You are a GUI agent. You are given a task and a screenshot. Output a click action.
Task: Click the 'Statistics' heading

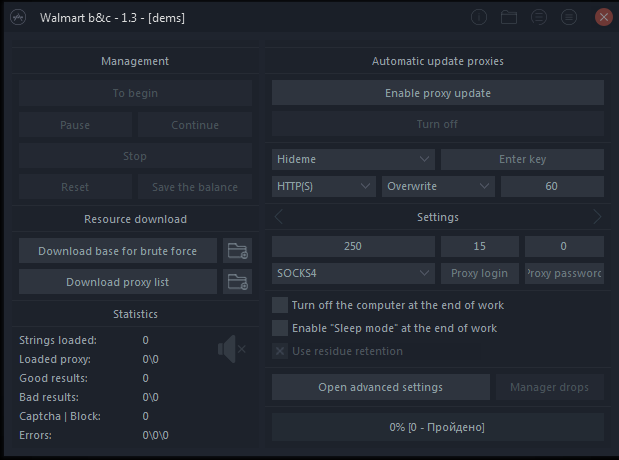(x=135, y=314)
